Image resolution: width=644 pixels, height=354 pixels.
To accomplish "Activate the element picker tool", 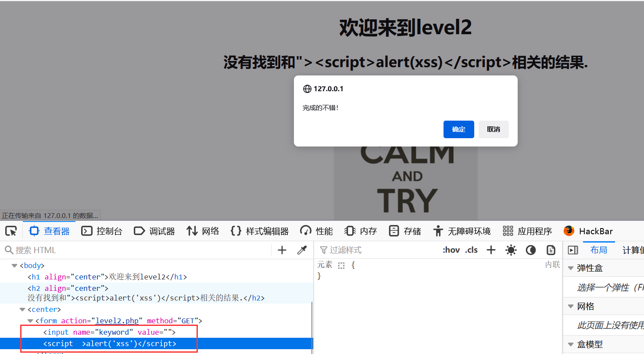I will [11, 231].
